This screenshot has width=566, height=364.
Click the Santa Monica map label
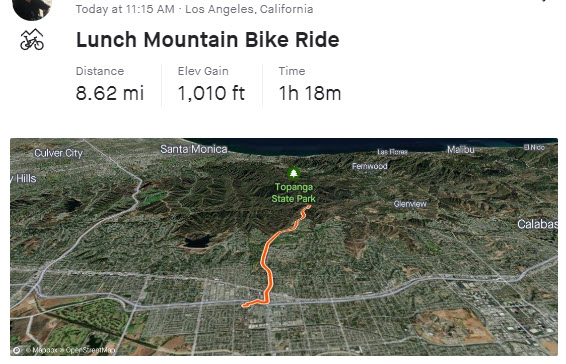(x=194, y=149)
